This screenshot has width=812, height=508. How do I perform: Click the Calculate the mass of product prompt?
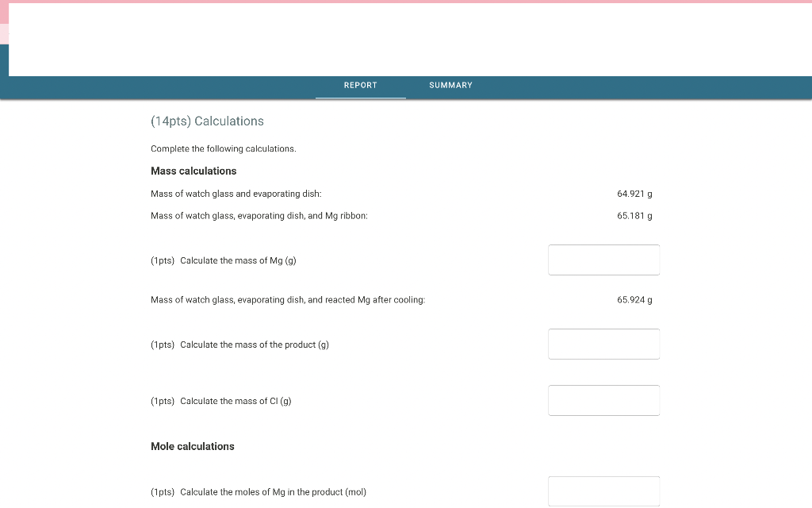[238, 344]
